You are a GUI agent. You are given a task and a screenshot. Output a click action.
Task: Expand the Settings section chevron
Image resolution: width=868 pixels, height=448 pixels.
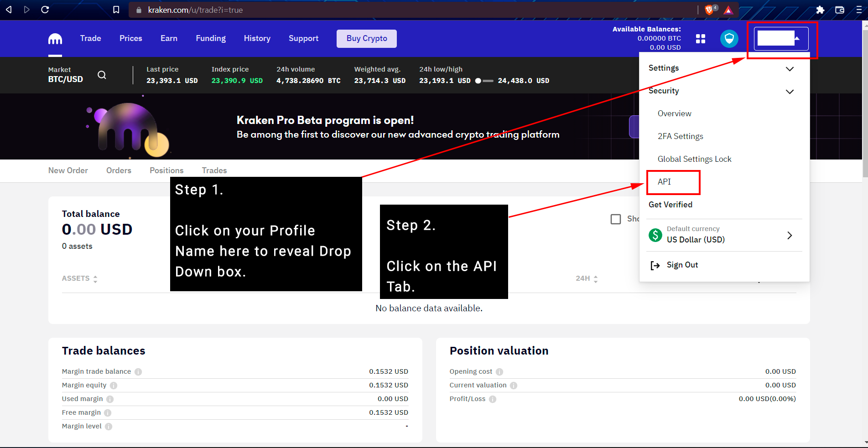pyautogui.click(x=790, y=69)
